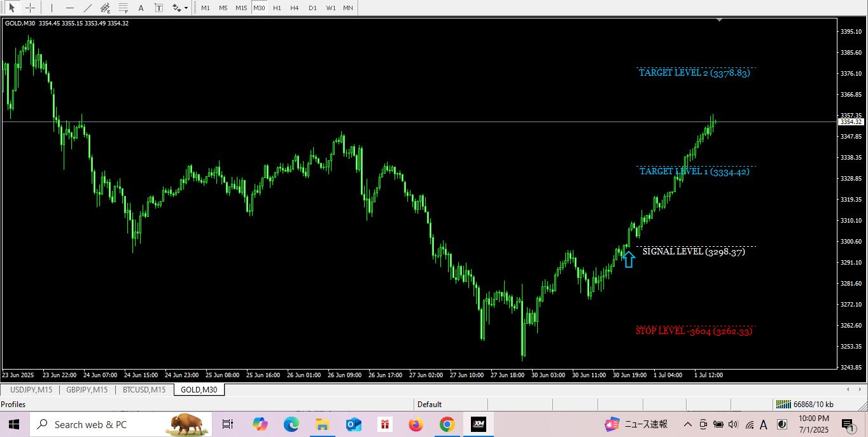868x437 pixels.
Task: Click 1 Jul 12:00 time axis label
Action: 708,375
